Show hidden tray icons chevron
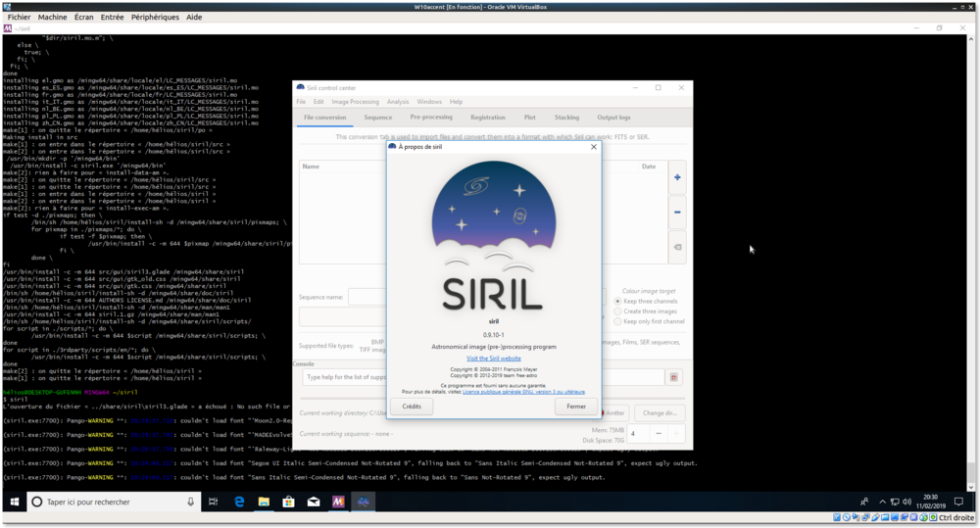Viewport: 980px width, 528px height. pos(883,502)
